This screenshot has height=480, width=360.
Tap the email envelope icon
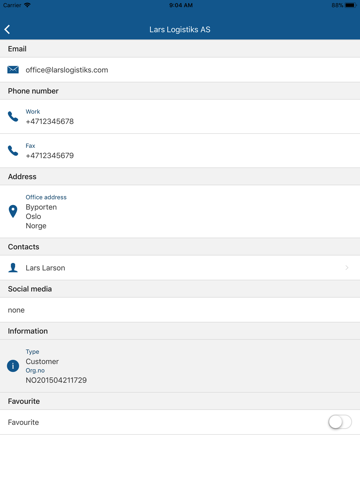(x=13, y=70)
